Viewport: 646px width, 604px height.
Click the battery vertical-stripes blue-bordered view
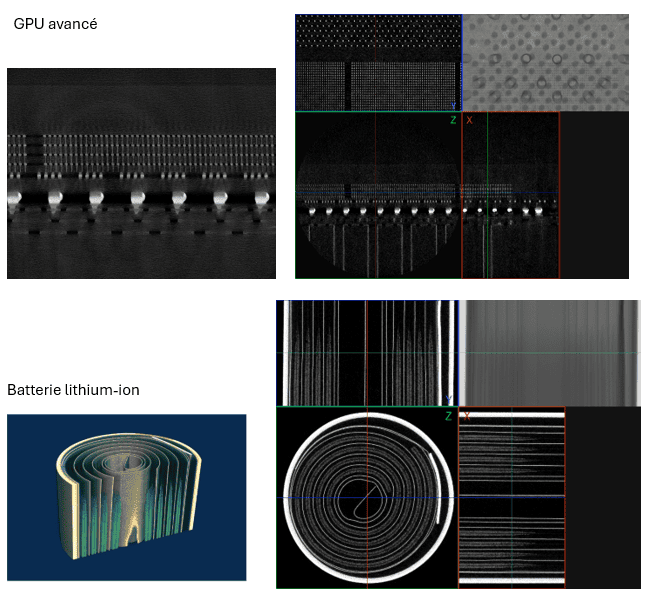[366, 352]
